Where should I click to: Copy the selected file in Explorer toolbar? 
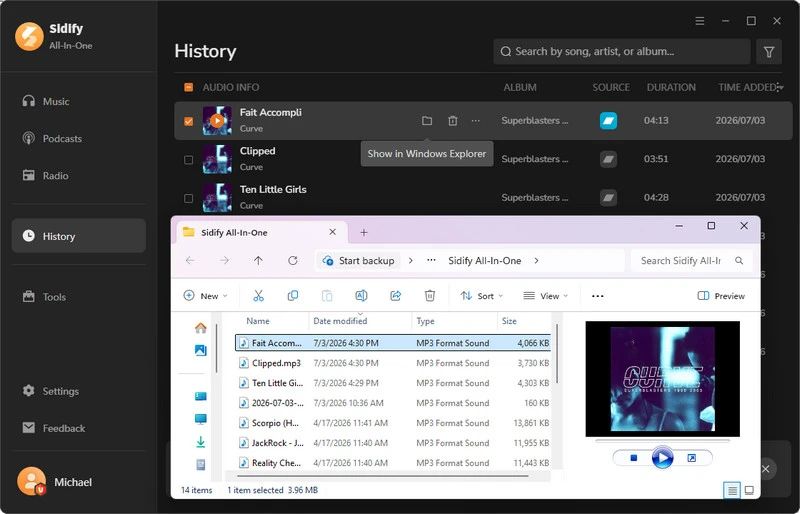click(x=293, y=296)
